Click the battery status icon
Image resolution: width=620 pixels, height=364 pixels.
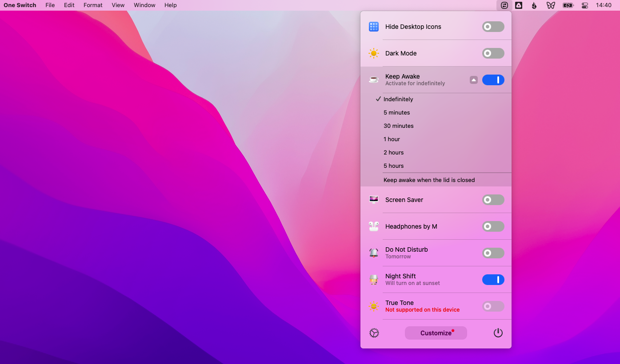tap(568, 5)
